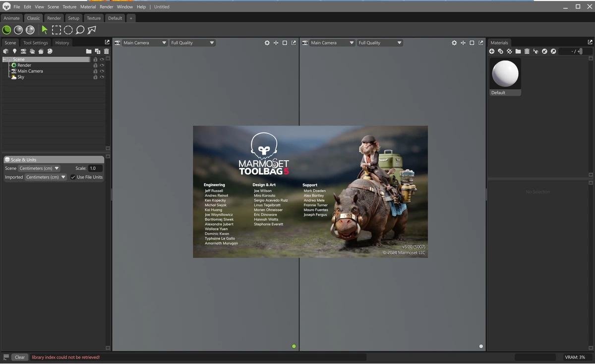The height and width of the screenshot is (364, 595).
Task: Open Scene units Centimeters dropdown
Action: [39, 168]
